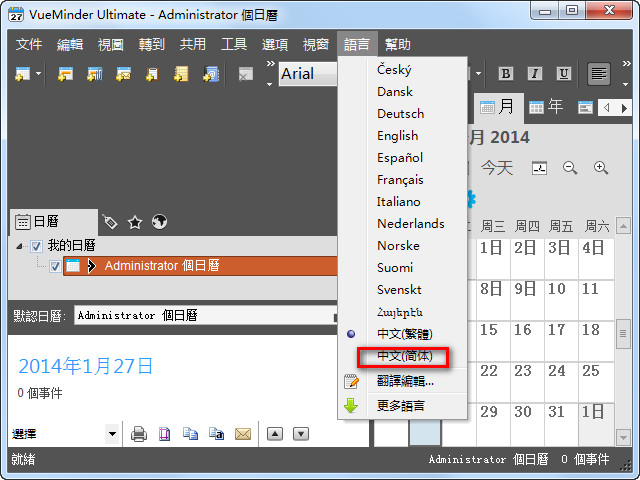The width and height of the screenshot is (640, 480).
Task: Go to previous view tabs arrow
Action: tap(607, 108)
